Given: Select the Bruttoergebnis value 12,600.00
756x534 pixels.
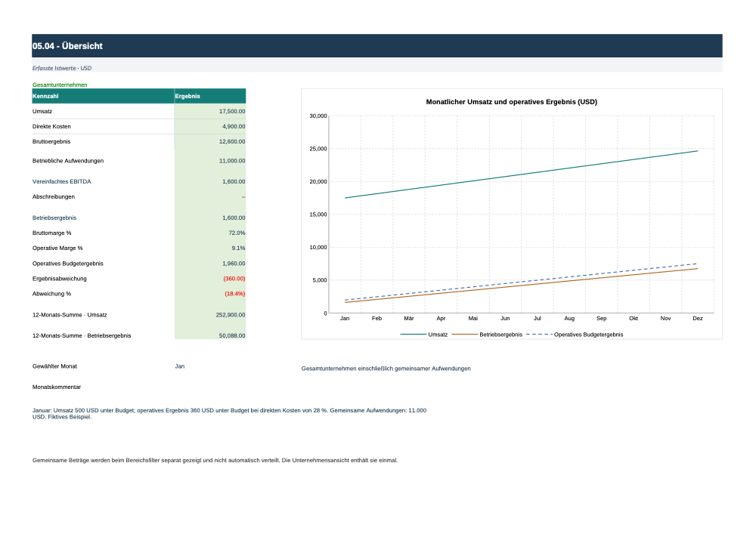Looking at the screenshot, I should coord(232,141).
